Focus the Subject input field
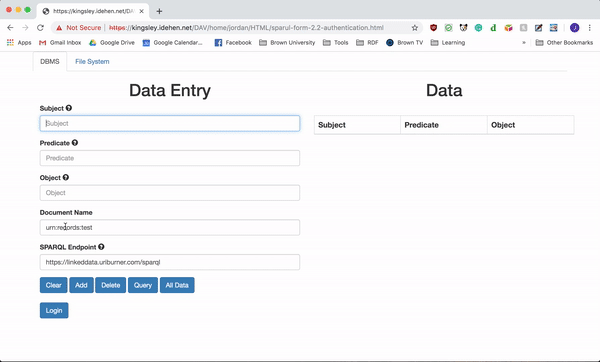The width and height of the screenshot is (600, 362). (170, 123)
